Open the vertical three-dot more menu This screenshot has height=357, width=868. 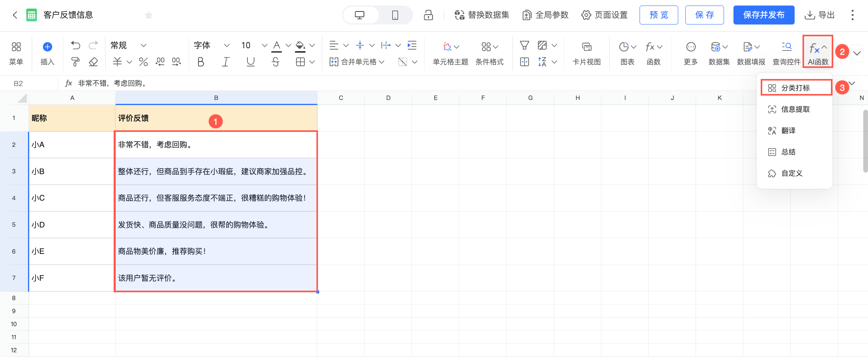[853, 15]
